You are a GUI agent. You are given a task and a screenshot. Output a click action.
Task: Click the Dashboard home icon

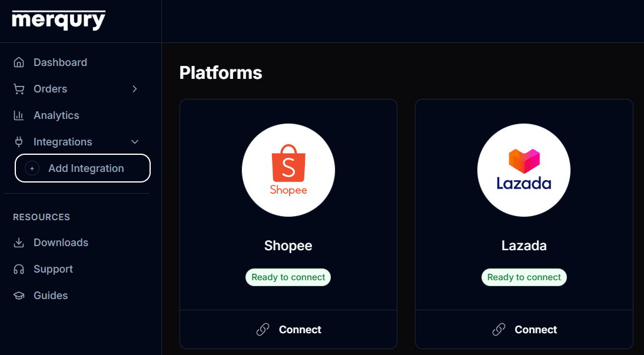point(19,62)
